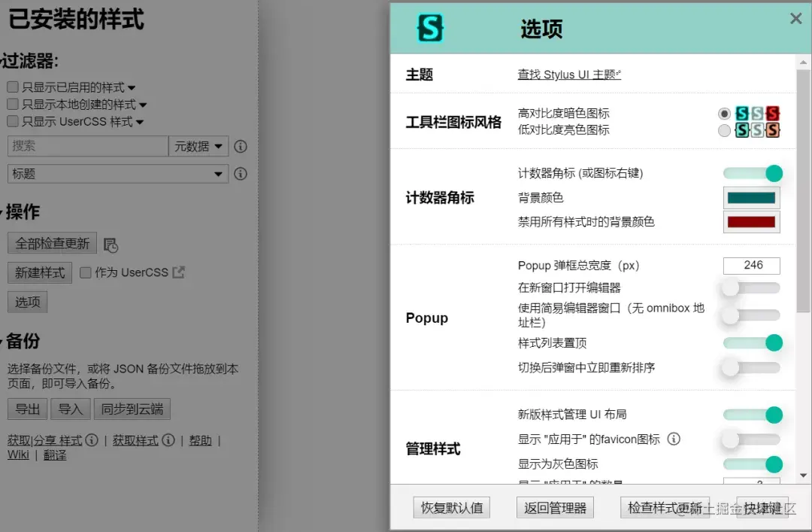Toggle 计数器角标 switch off
812x532 pixels.
(x=753, y=173)
